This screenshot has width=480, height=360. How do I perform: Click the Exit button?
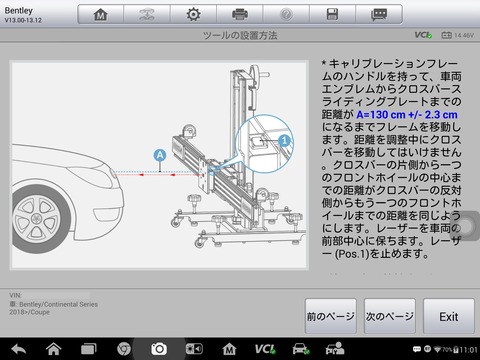pos(449,316)
